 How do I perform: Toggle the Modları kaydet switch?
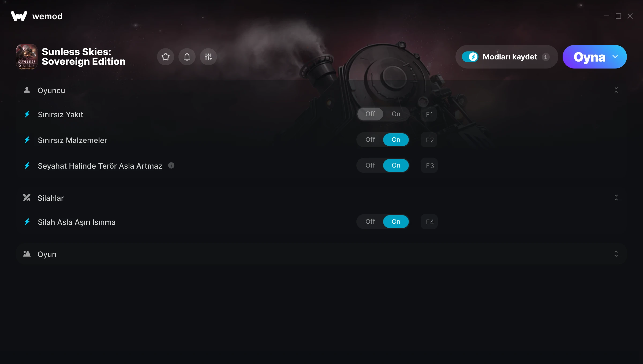tap(470, 57)
